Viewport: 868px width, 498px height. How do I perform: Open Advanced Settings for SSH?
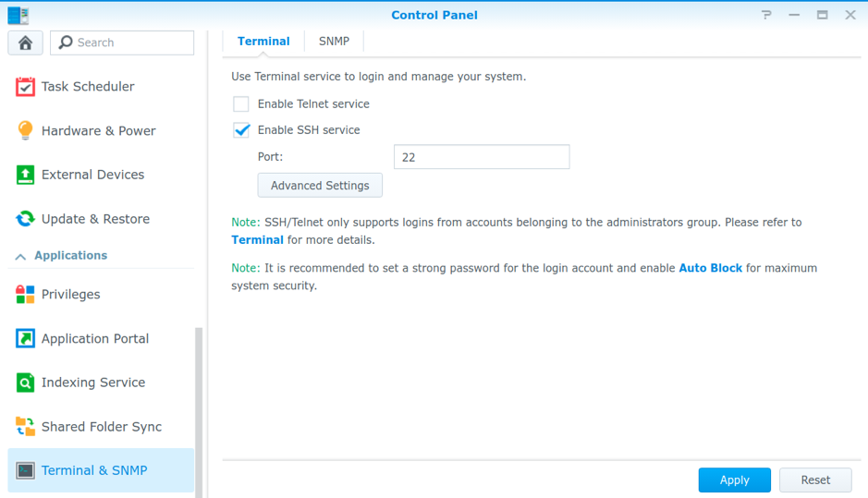320,186
